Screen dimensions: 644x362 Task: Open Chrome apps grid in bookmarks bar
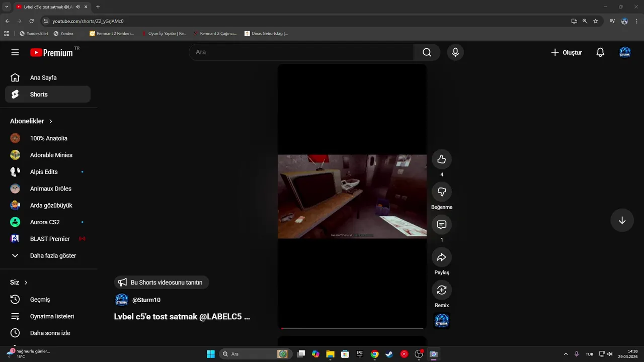[x=7, y=34]
